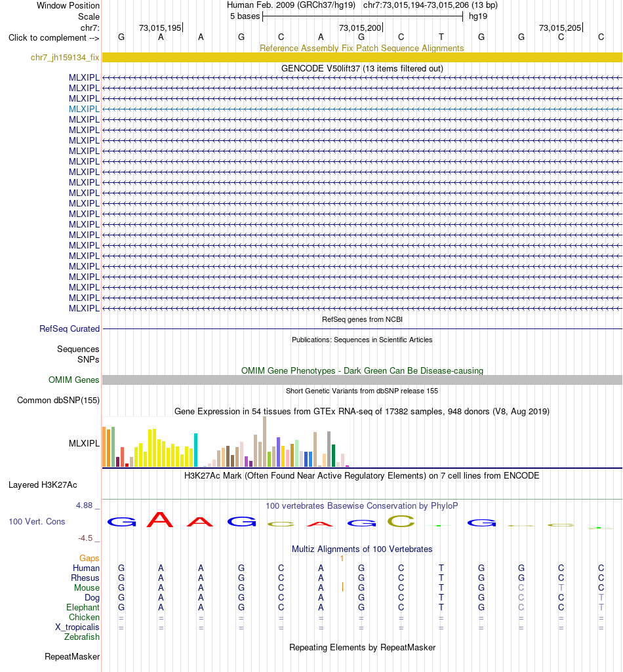Click the '5 bases' scale bar text
Image resolution: width=623 pixels, height=672 pixels.
coord(245,16)
